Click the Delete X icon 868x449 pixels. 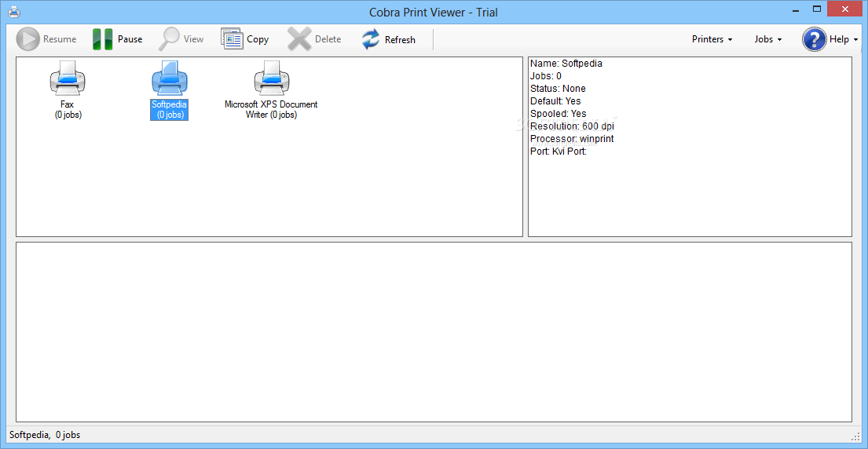(x=299, y=39)
